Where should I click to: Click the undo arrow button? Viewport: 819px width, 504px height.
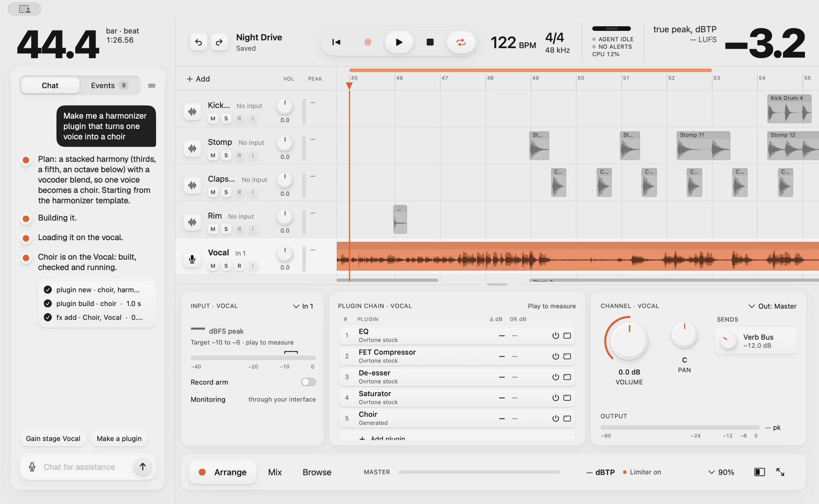(x=198, y=42)
